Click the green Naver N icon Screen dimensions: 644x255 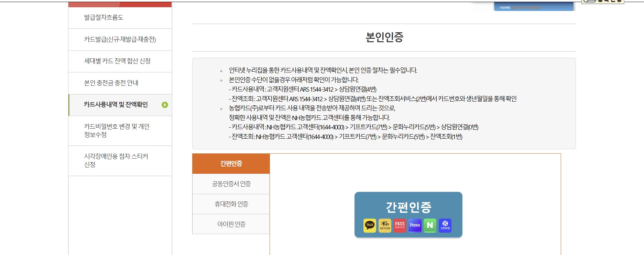coord(430,225)
